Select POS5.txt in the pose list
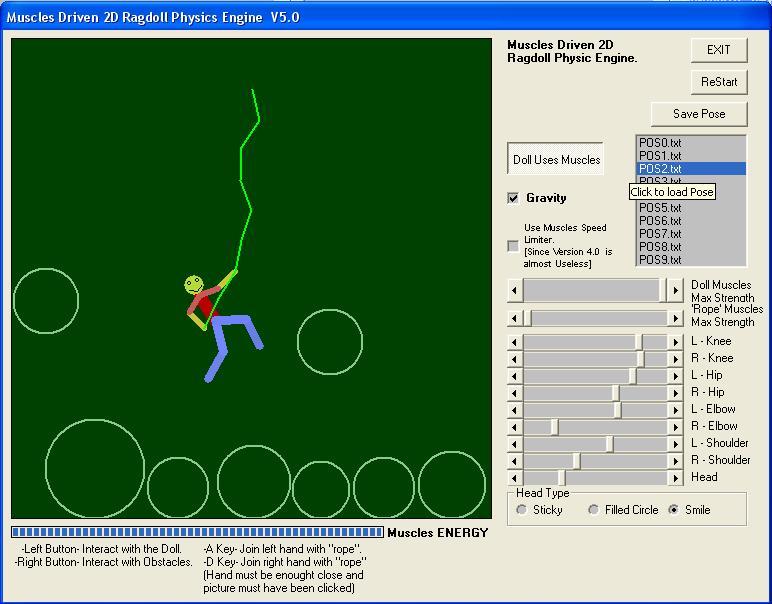 660,208
